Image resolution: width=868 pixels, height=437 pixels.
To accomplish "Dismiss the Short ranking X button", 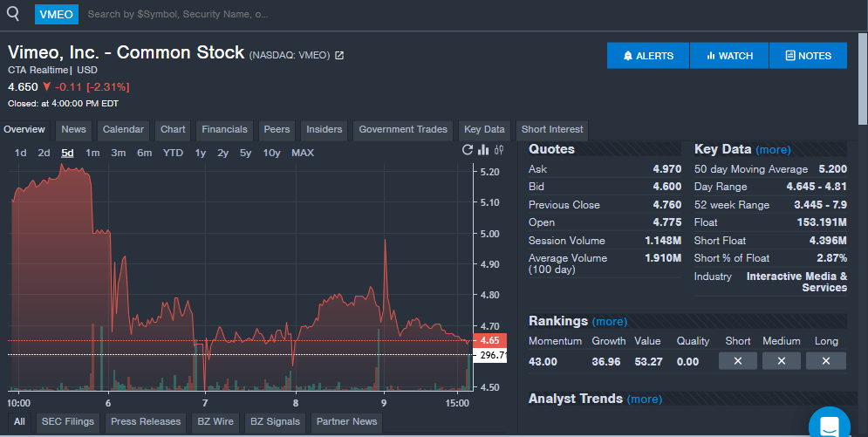I will point(738,361).
